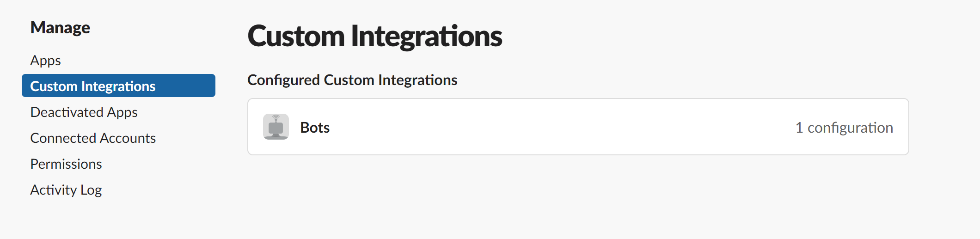Open the Bots integration row card
Image resolution: width=980 pixels, height=239 pixels.
point(578,127)
